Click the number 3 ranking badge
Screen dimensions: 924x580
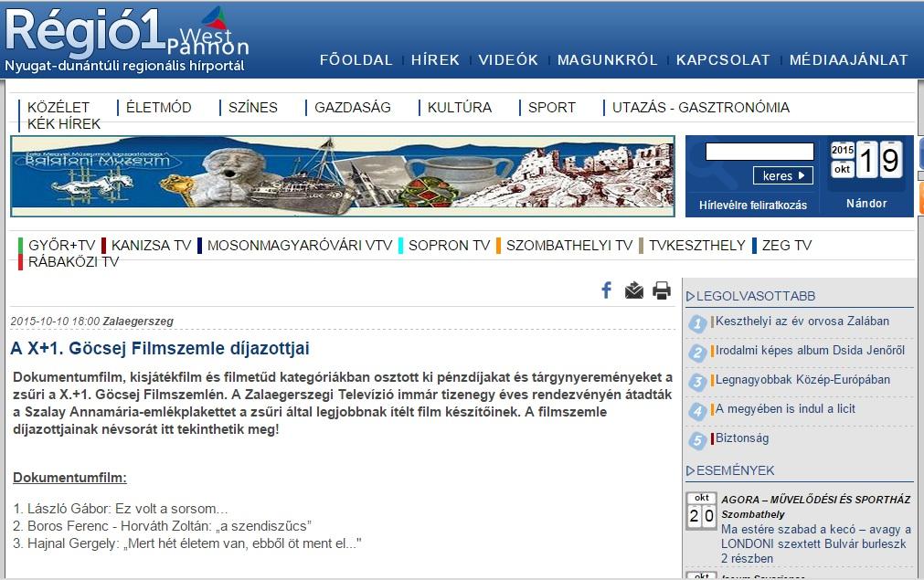pyautogui.click(x=697, y=382)
